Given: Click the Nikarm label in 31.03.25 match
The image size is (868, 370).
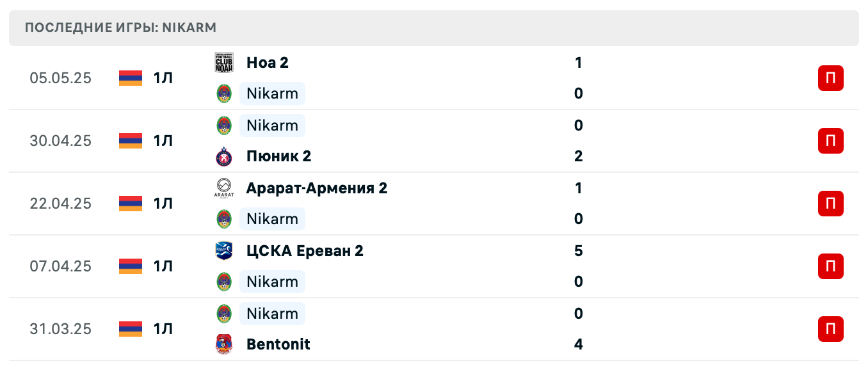Looking at the screenshot, I should 272,314.
